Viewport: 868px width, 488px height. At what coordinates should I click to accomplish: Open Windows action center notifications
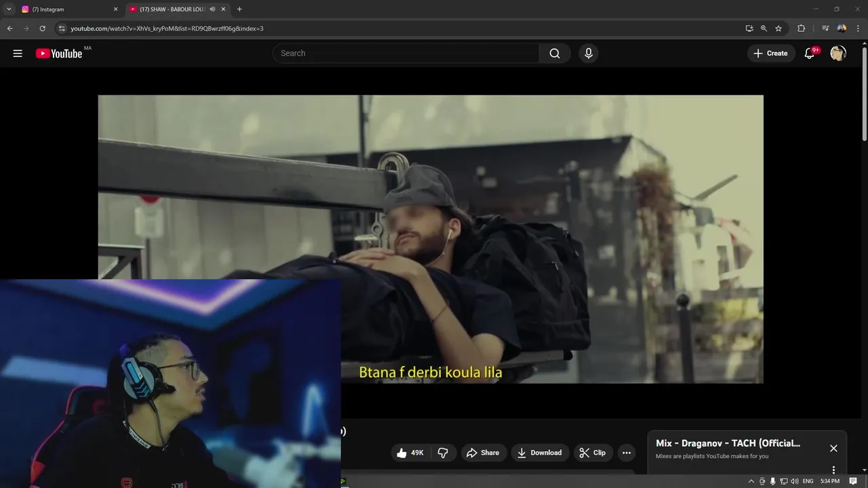[x=853, y=481]
